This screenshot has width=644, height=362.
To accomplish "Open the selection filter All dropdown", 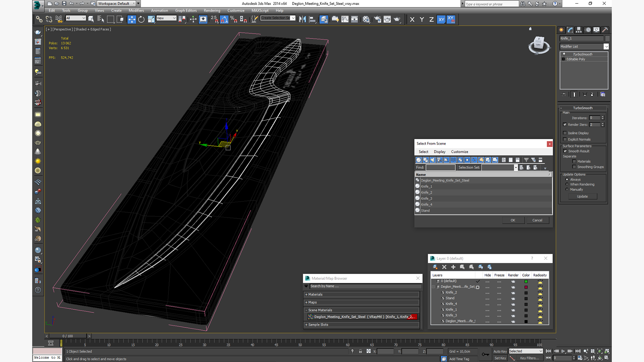I will [76, 18].
